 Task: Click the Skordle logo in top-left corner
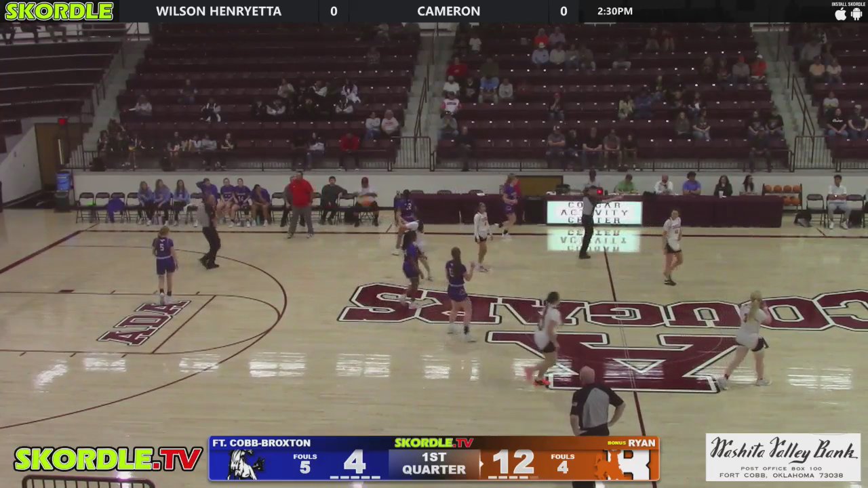tap(58, 11)
